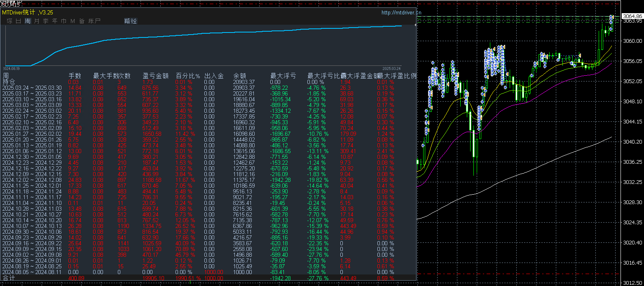Click balance value 20903.37 in 持仓 row
Screen dimensions: 644x286
244,82
